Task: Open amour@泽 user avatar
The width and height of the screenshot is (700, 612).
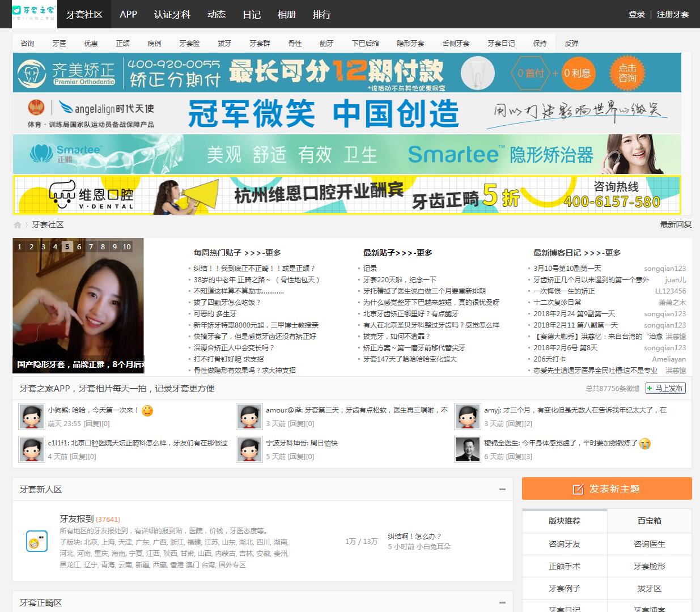Action: click(x=249, y=416)
